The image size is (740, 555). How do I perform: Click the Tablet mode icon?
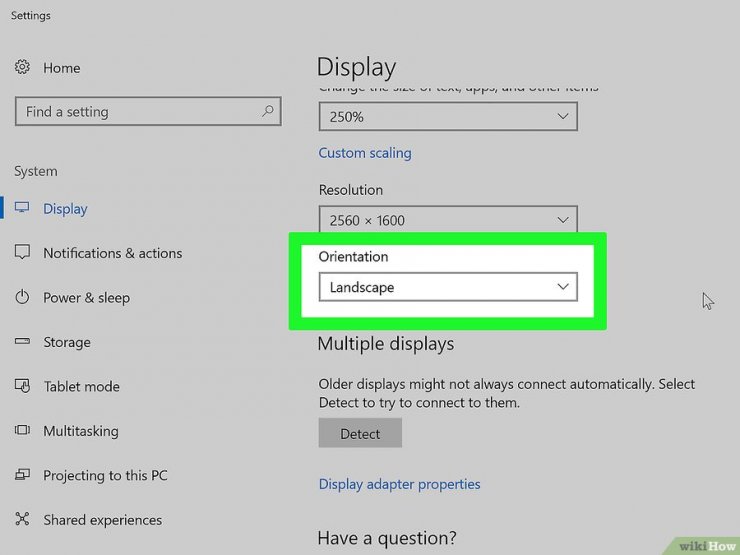point(22,386)
